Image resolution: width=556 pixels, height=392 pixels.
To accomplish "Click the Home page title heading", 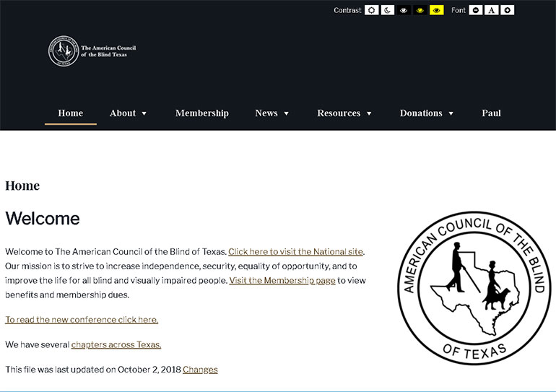I will 22,186.
